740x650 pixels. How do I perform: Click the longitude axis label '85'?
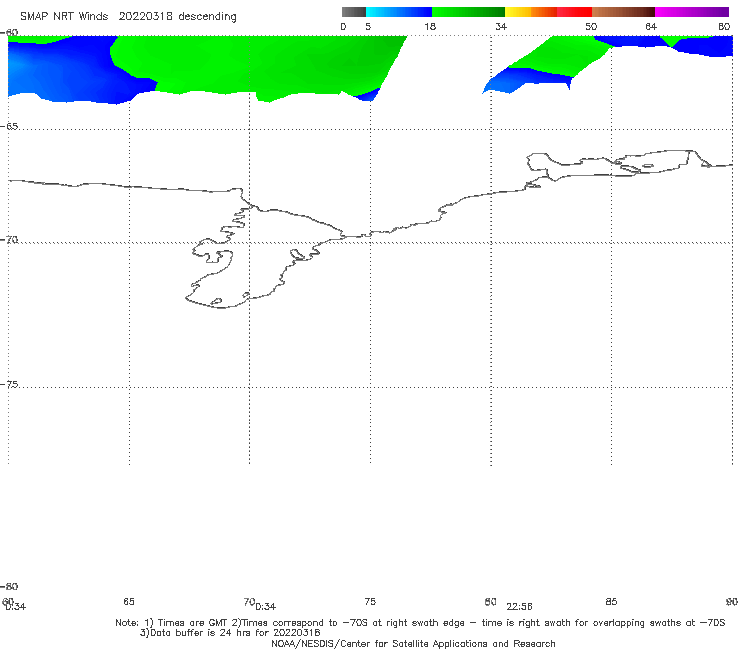tap(611, 601)
